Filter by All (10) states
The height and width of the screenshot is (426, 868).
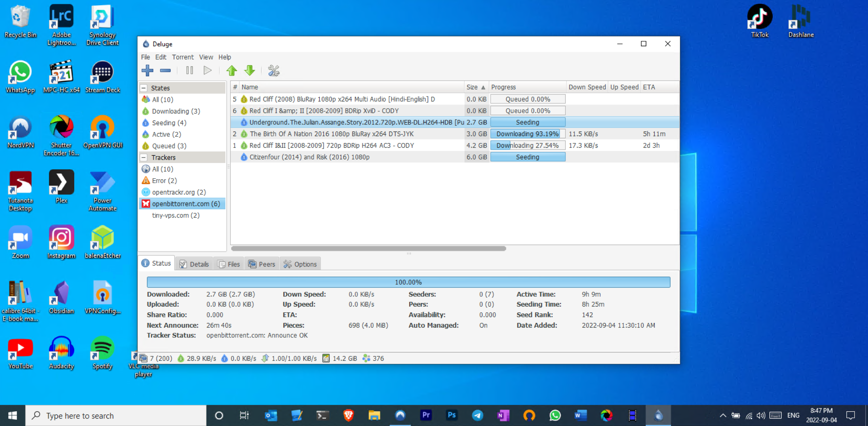coord(162,99)
